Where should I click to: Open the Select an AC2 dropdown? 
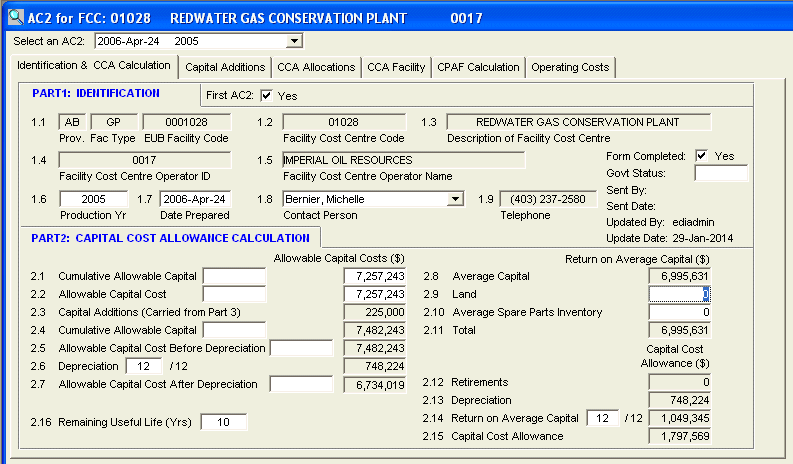coord(293,41)
